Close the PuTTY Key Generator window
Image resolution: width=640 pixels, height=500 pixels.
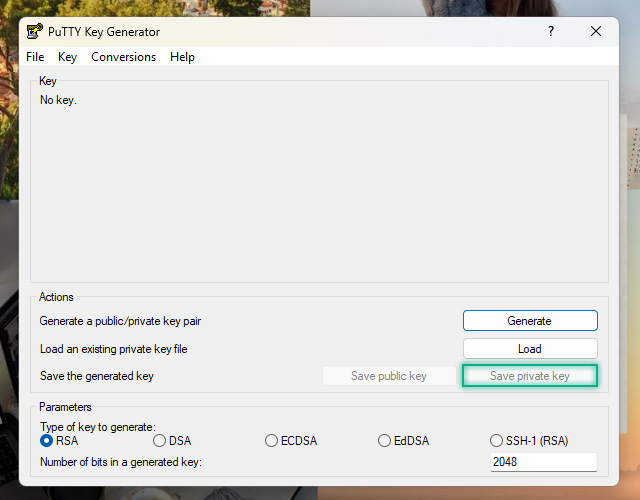coord(596,31)
